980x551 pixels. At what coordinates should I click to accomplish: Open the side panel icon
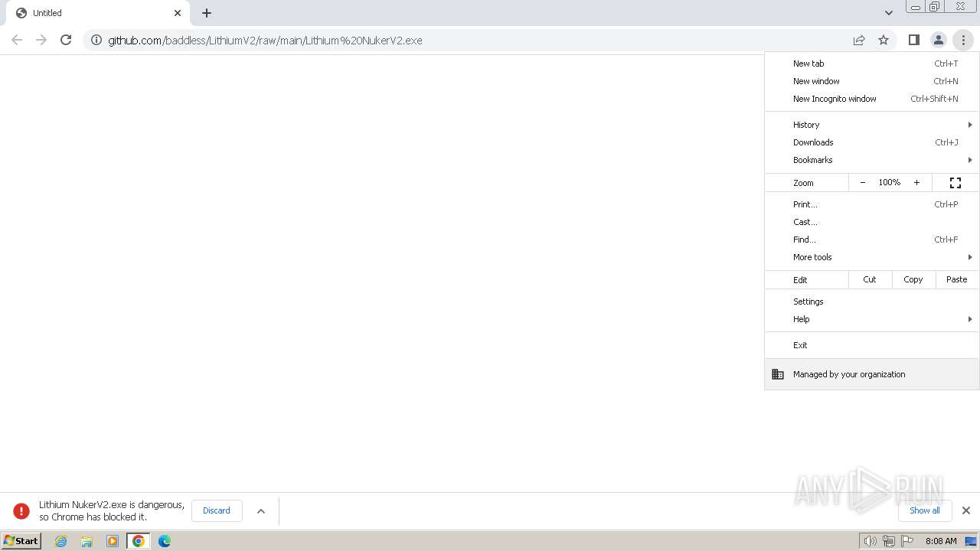tap(913, 40)
